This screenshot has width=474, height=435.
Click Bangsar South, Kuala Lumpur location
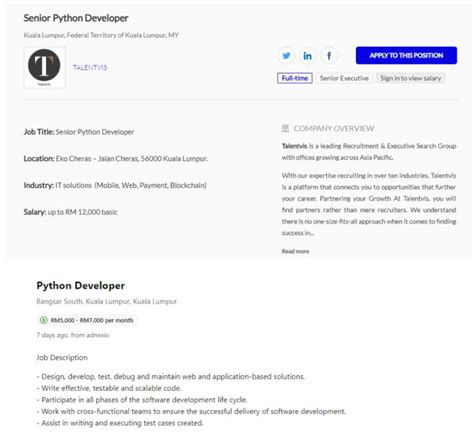pyautogui.click(x=106, y=301)
